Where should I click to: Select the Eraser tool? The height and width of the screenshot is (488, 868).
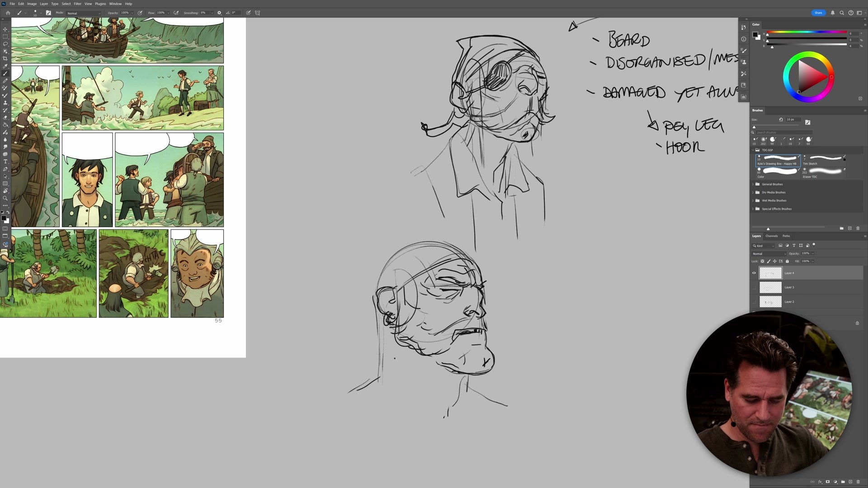click(x=5, y=117)
